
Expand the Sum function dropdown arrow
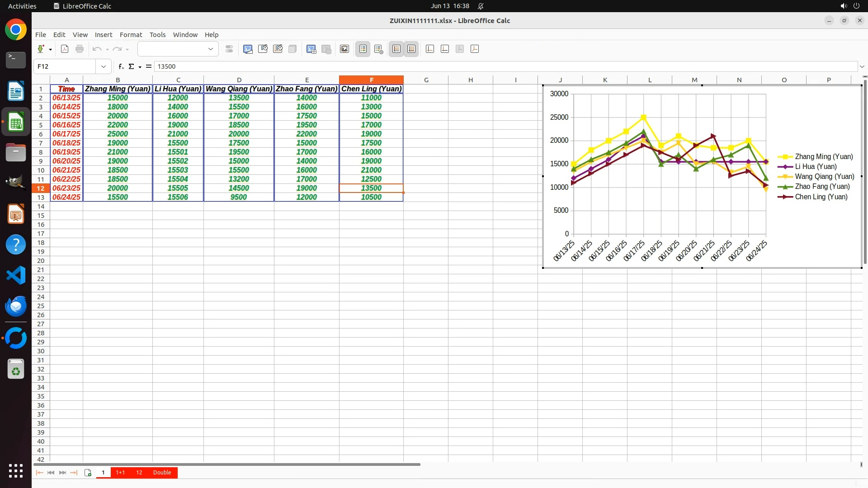(x=140, y=67)
